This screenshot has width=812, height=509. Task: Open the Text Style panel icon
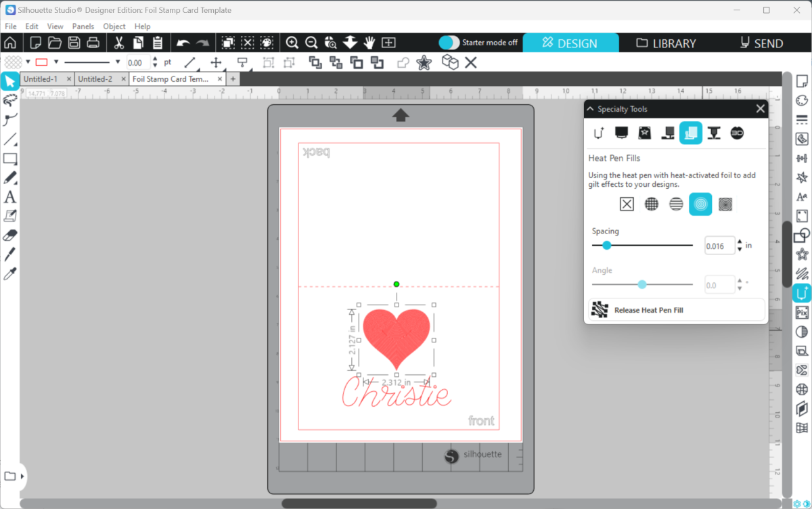coord(802,197)
